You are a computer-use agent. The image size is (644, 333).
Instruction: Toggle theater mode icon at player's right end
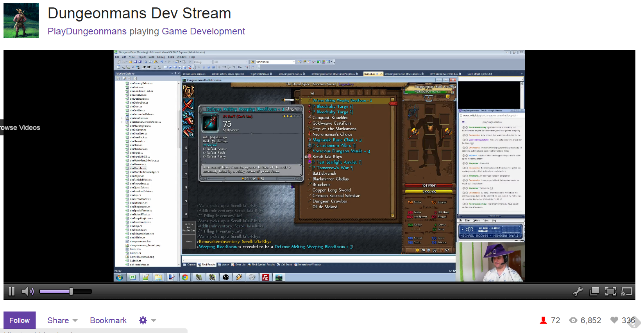(x=626, y=291)
